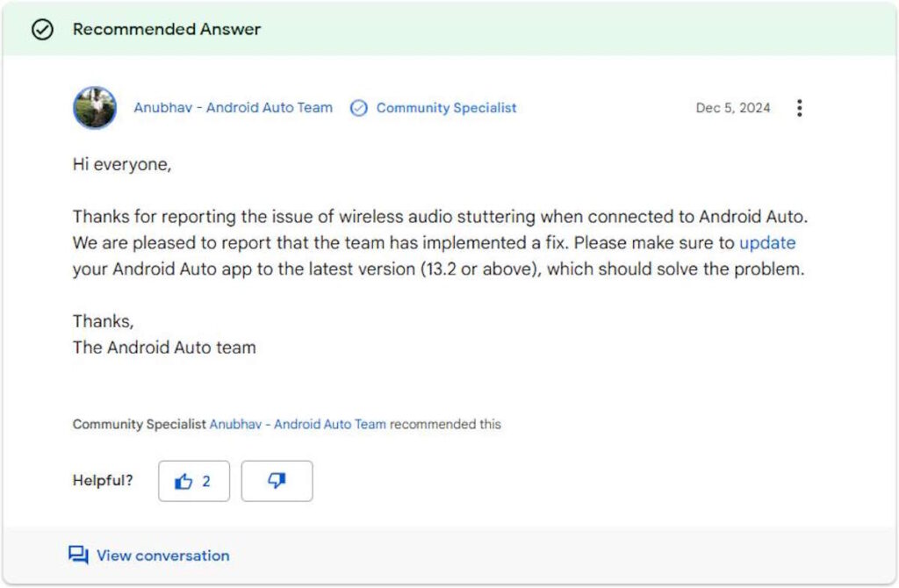Follow the 'update' hyperlink

pyautogui.click(x=767, y=243)
